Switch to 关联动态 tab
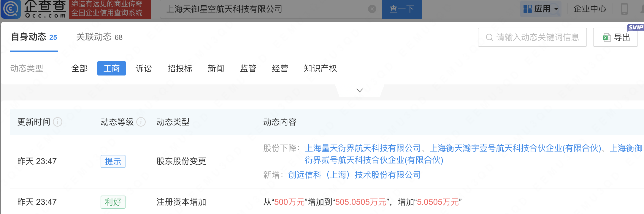The width and height of the screenshot is (644, 214). pyautogui.click(x=99, y=37)
